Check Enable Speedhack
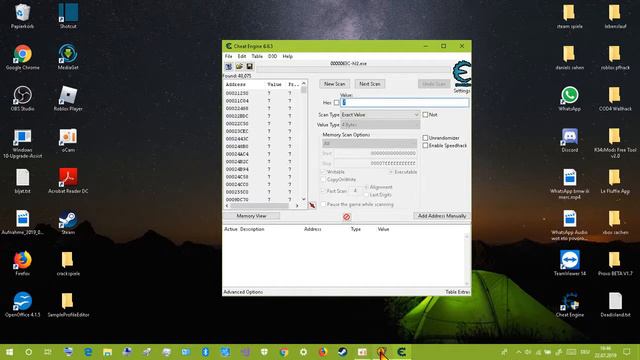 click(x=425, y=145)
